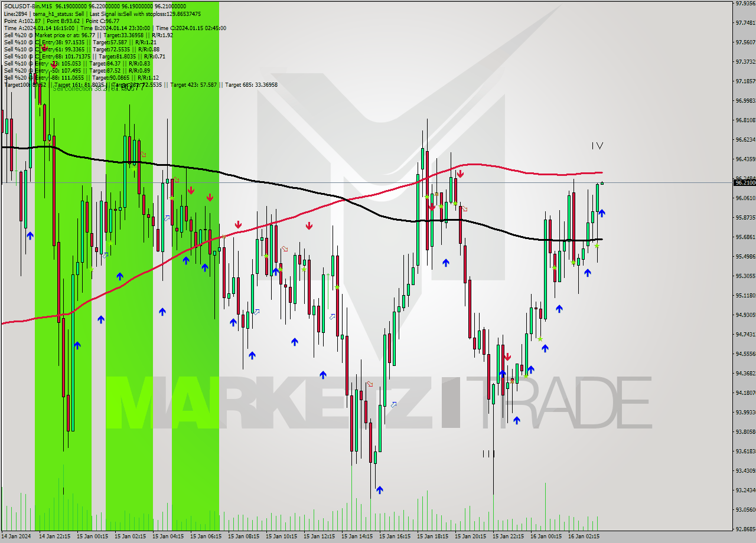Image resolution: width=756 pixels, height=543 pixels.
Task: Click the price axis label starting 94.55
Action: (745, 354)
